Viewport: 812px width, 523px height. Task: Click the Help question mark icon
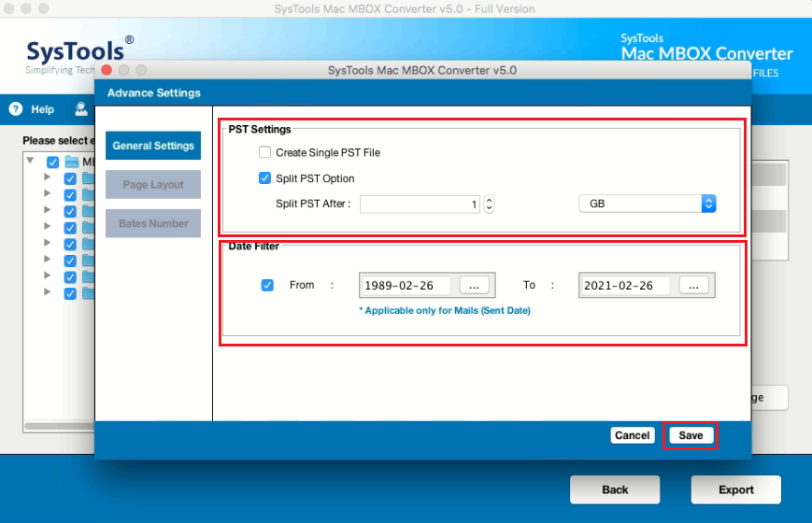[16, 109]
